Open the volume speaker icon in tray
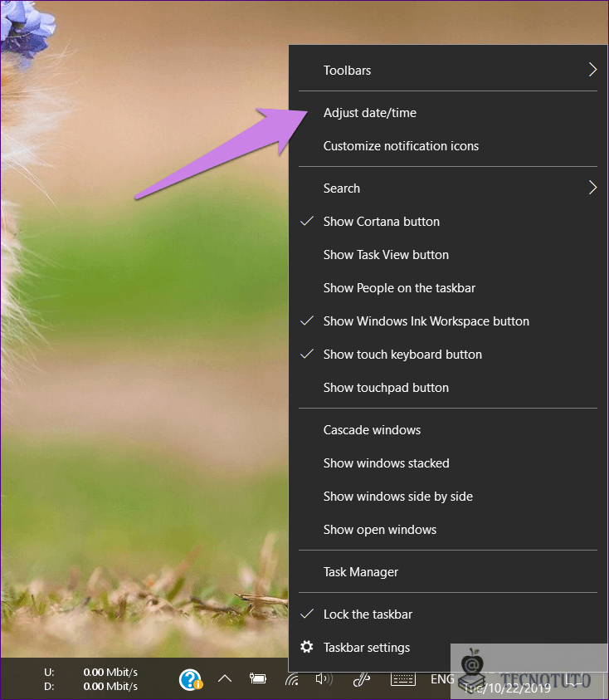This screenshot has height=700, width=609. 324,679
